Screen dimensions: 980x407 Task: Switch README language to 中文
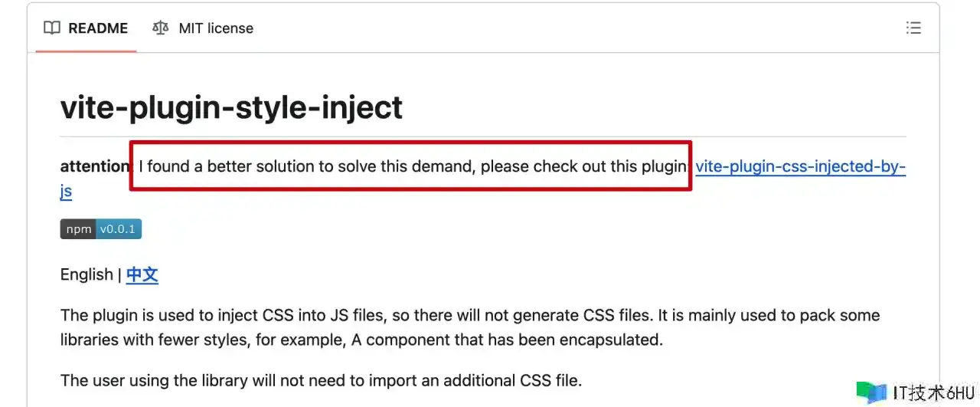coord(142,274)
